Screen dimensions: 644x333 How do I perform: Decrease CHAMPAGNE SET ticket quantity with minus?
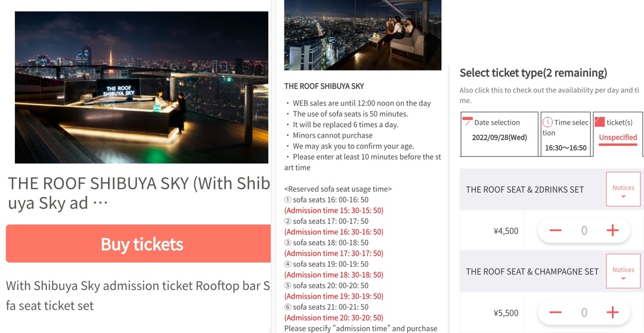click(x=555, y=312)
